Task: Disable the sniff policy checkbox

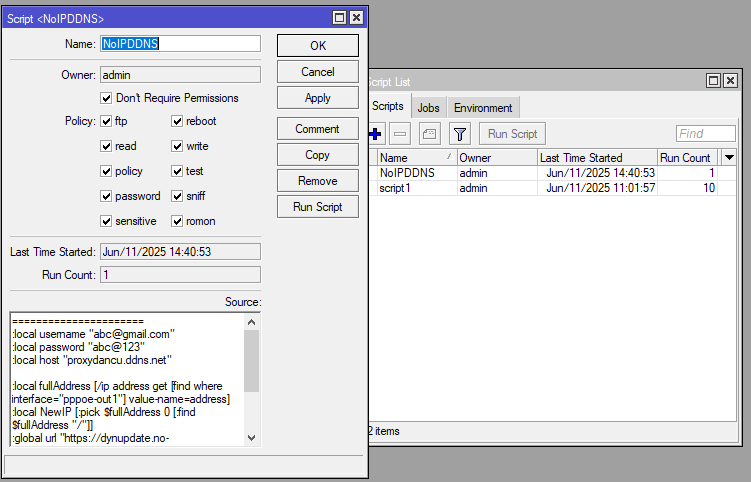Action: (x=177, y=196)
